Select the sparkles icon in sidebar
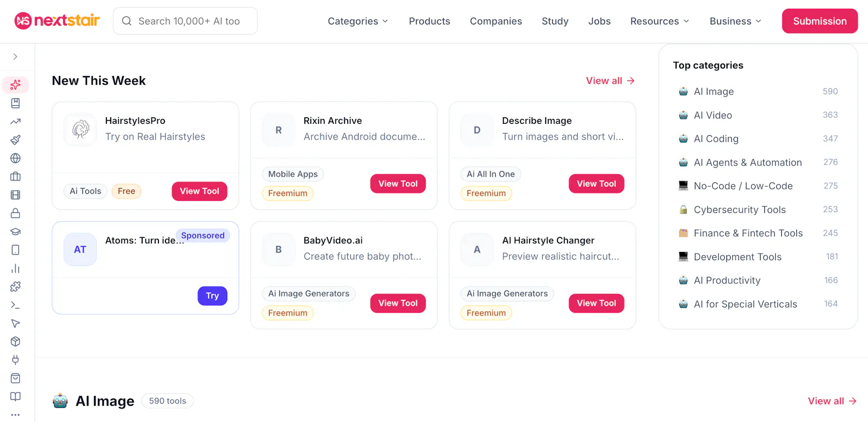Screen dimensions: 868x422 coord(16,85)
